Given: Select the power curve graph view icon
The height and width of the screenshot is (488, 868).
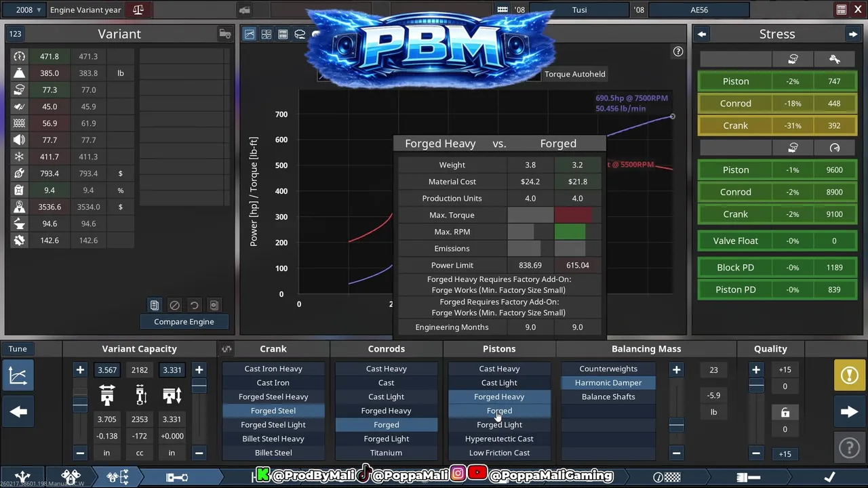Looking at the screenshot, I should pyautogui.click(x=250, y=34).
